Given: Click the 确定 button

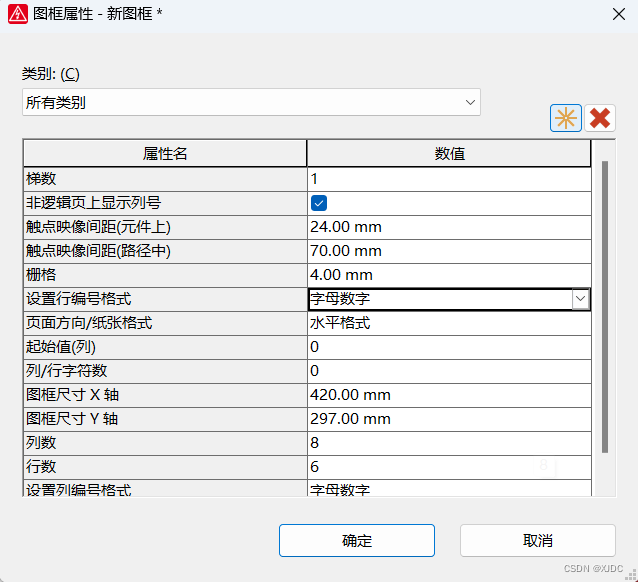Looking at the screenshot, I should point(356,541).
